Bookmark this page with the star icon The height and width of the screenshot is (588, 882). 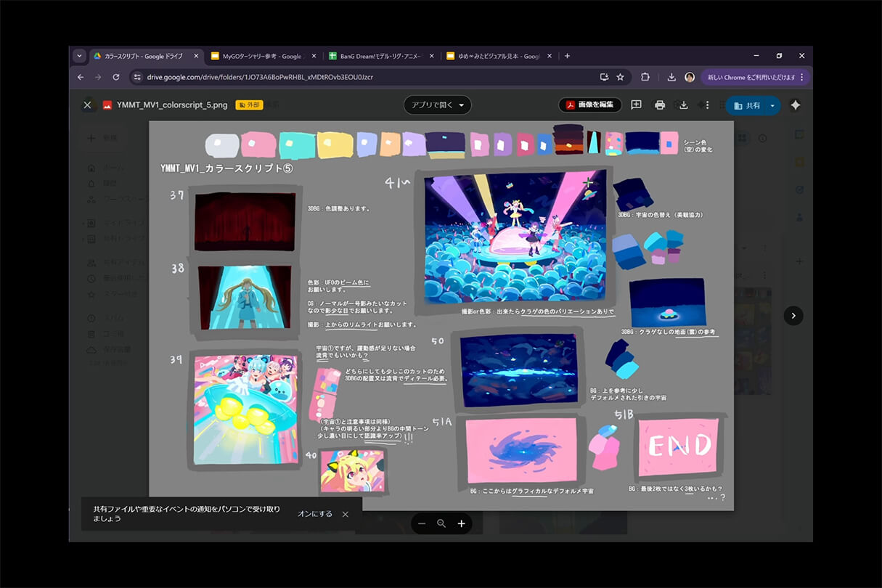pyautogui.click(x=620, y=77)
